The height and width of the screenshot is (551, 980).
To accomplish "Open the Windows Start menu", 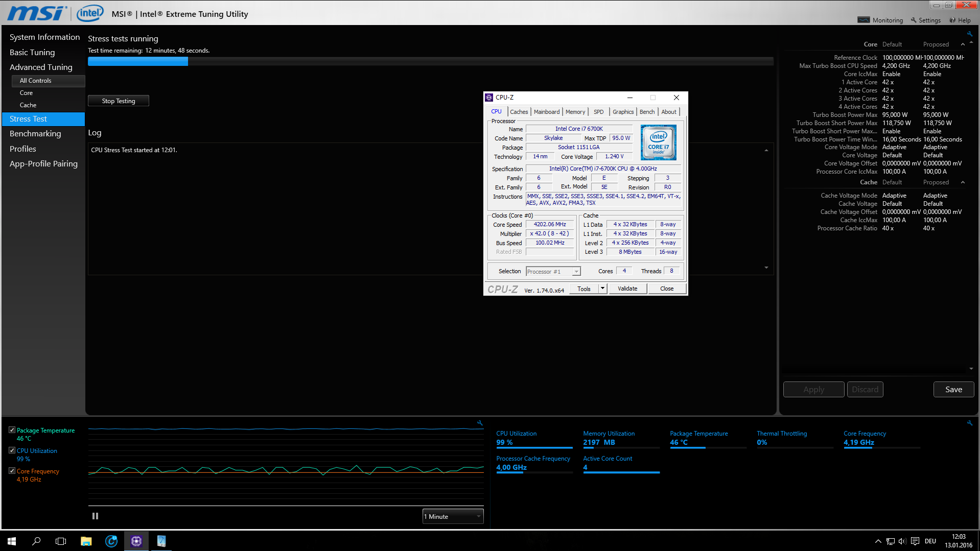I will [12, 541].
